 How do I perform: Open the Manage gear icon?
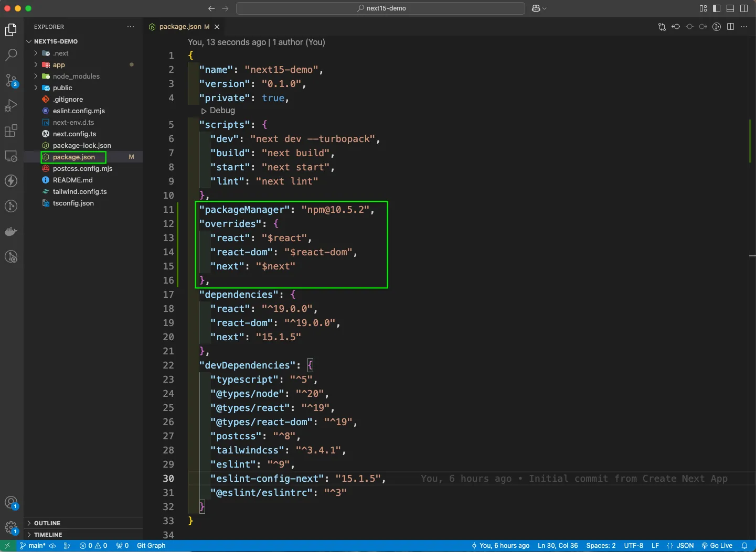[11, 527]
